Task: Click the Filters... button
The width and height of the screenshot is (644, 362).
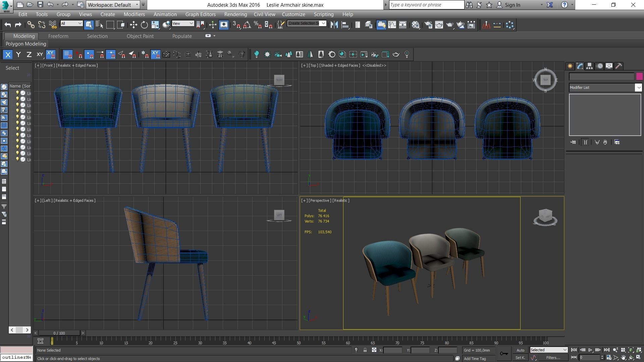Action: pos(553,358)
